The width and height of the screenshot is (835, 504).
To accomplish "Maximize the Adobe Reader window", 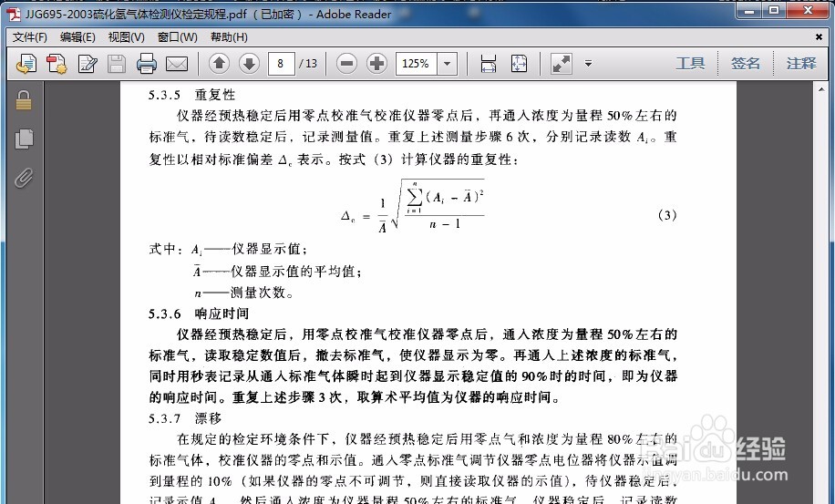I will [x=774, y=10].
